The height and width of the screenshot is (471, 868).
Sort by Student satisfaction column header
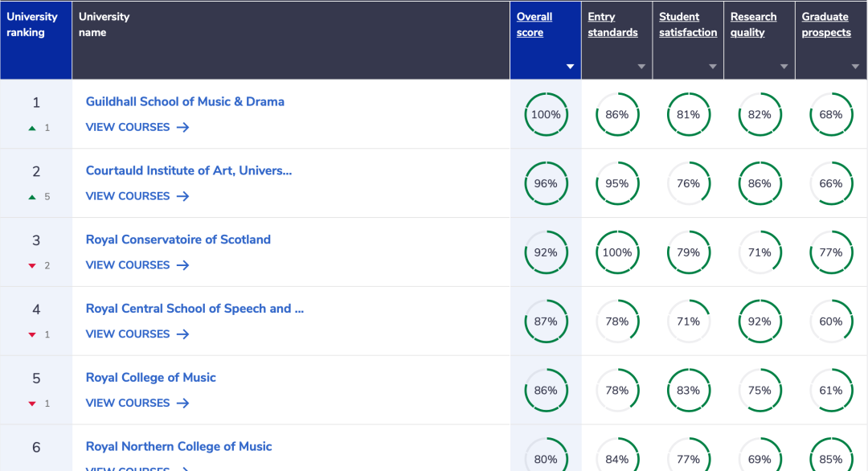point(687,24)
